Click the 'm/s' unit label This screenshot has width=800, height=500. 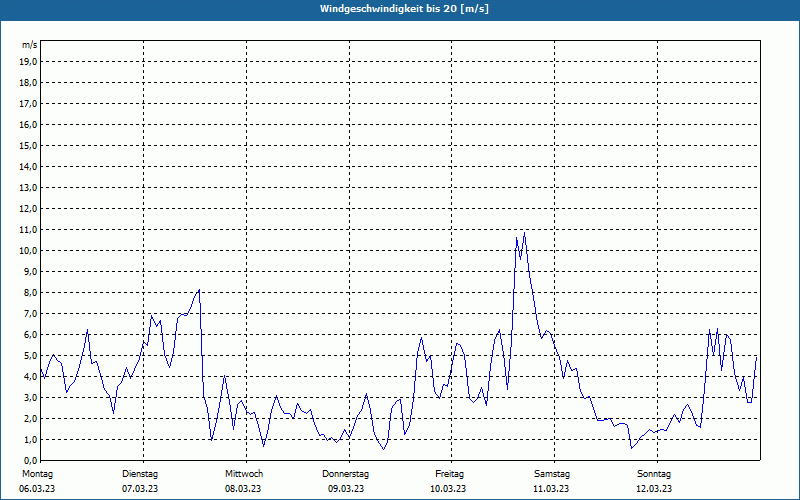(30, 45)
